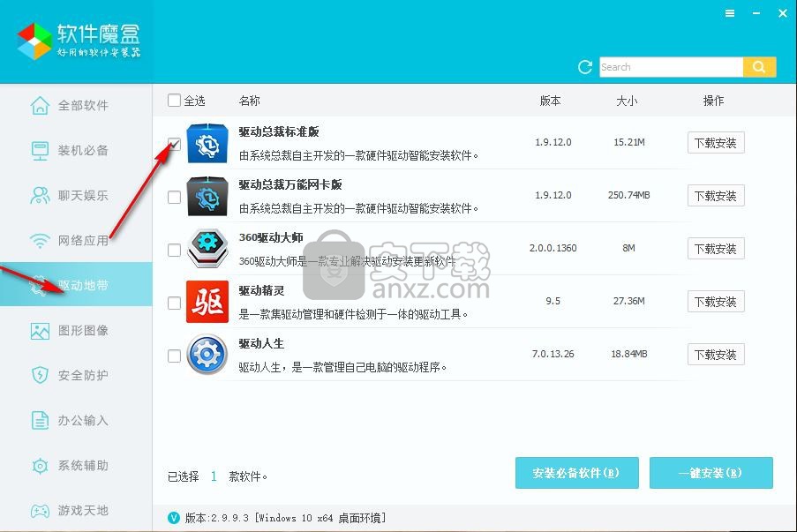Open the 网络应用 category
The height and width of the screenshot is (532, 797).
click(76, 240)
